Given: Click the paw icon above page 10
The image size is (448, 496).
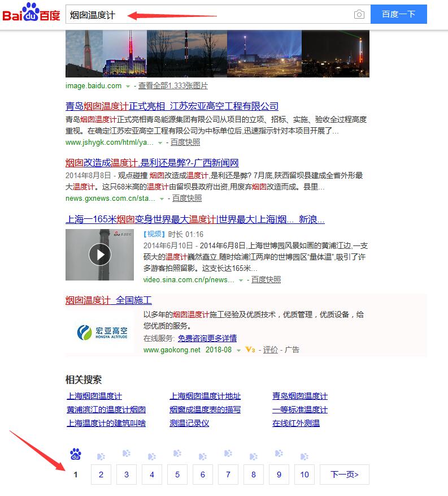Looking at the screenshot, I should (305, 456).
